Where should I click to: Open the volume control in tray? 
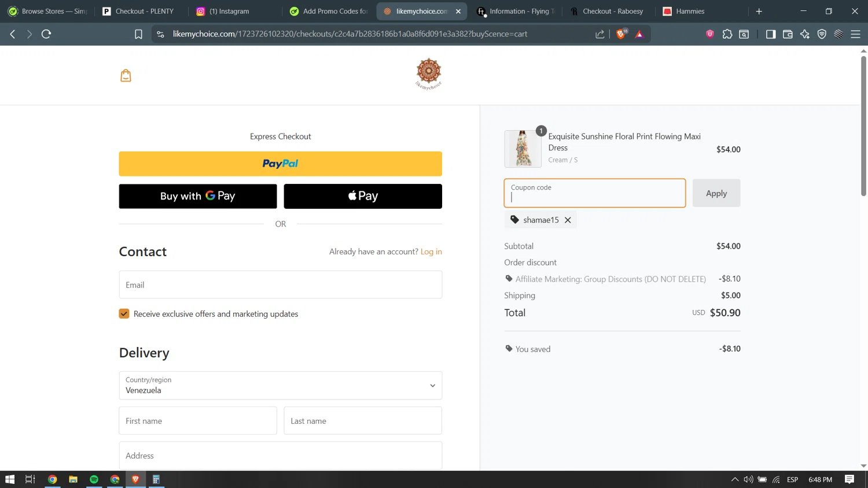click(x=748, y=479)
